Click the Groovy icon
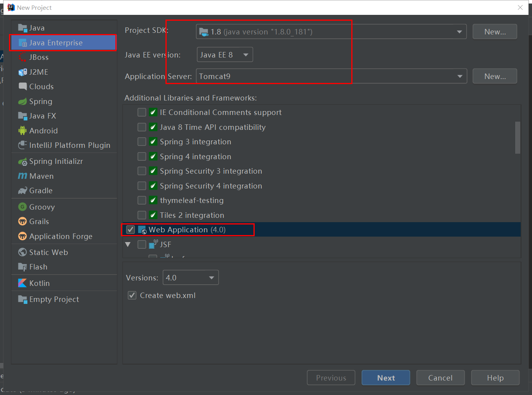The width and height of the screenshot is (532, 395). 23,207
